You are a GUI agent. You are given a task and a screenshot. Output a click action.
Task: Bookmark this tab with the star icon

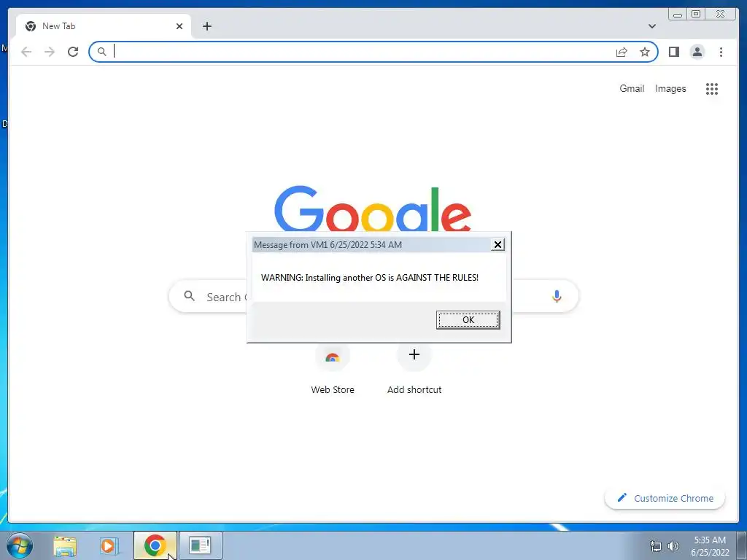pos(645,52)
